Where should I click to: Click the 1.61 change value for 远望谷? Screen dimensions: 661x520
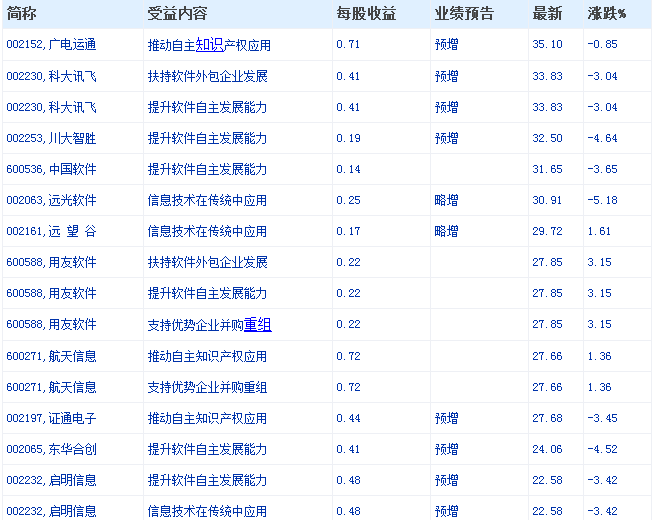599,231
